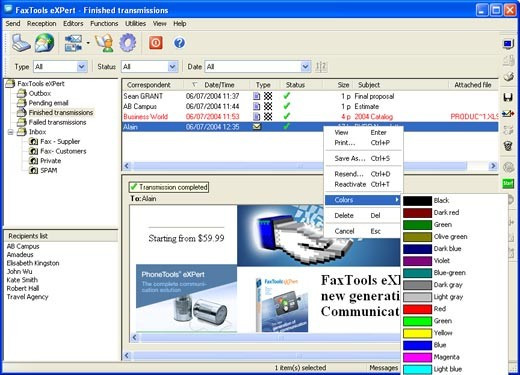Pick the Olive green color swatch

417,237
